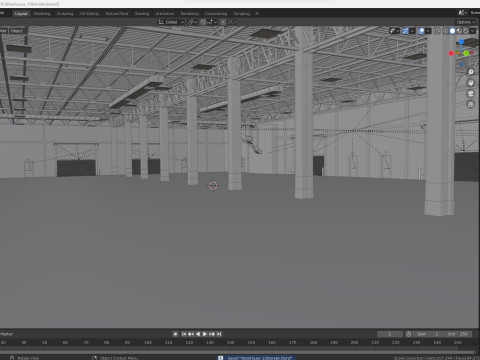The width and height of the screenshot is (480, 360).
Task: Open object type visibility dropdown
Action: click(x=394, y=31)
